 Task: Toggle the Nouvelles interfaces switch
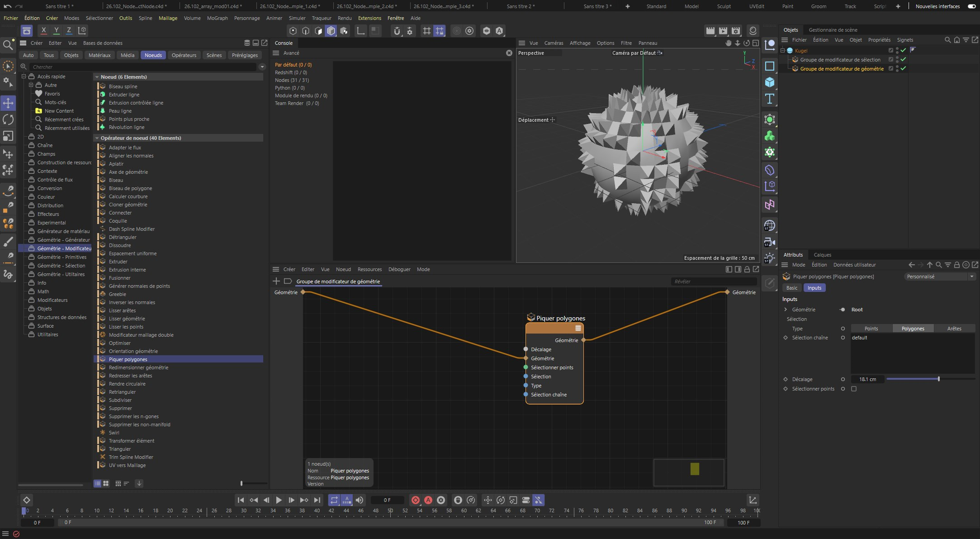(x=971, y=6)
